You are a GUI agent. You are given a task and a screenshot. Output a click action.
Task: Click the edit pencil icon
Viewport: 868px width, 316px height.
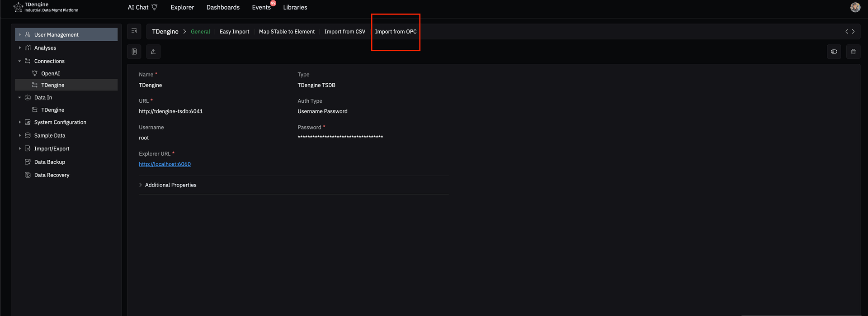pyautogui.click(x=153, y=52)
